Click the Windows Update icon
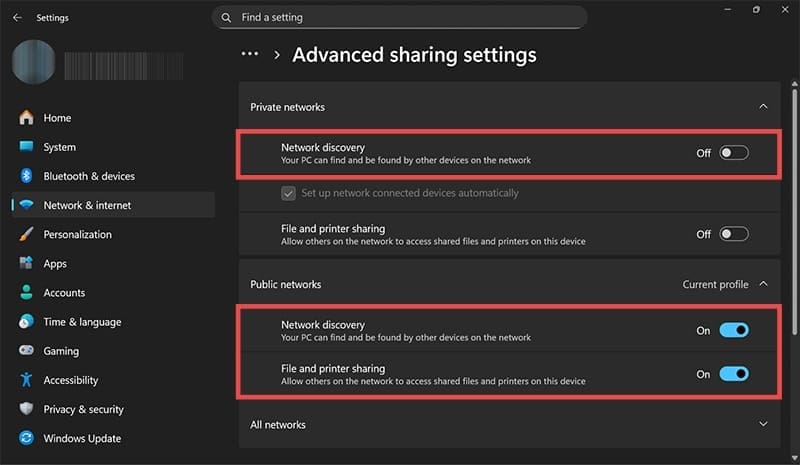Viewport: 800px width, 465px height. (26, 438)
